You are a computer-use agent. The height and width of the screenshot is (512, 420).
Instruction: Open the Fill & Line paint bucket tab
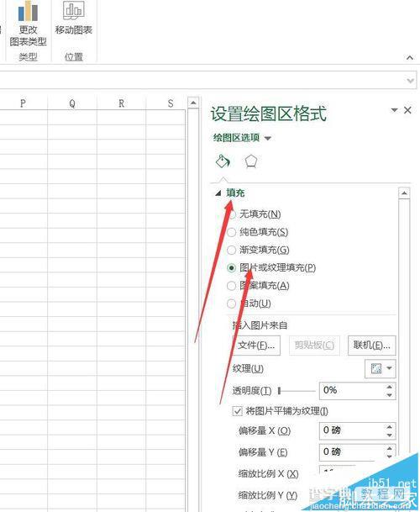223,161
